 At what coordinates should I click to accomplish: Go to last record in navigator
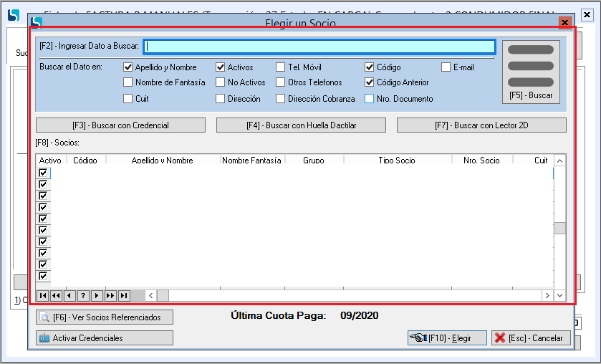click(124, 295)
